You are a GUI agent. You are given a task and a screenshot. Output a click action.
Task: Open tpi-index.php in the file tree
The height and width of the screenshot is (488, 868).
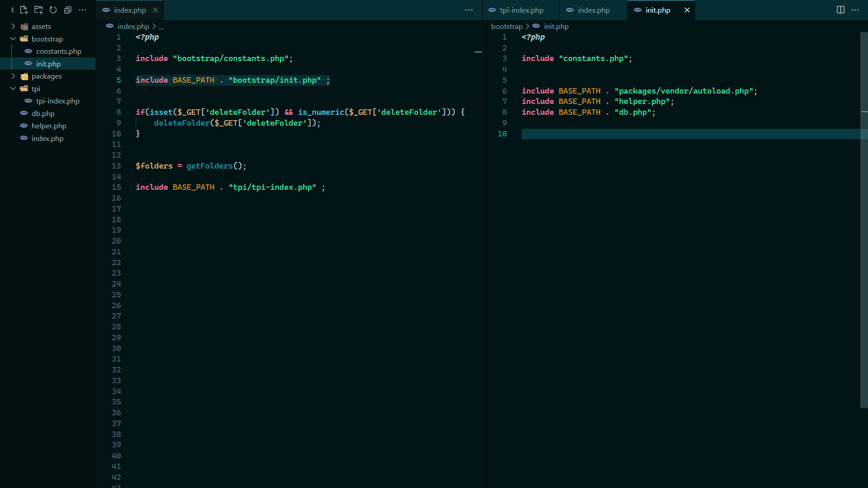(58, 101)
